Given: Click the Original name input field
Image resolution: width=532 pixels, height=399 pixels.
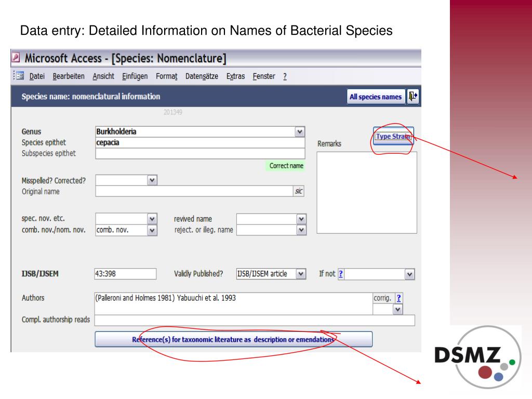Looking at the screenshot, I should tap(194, 191).
